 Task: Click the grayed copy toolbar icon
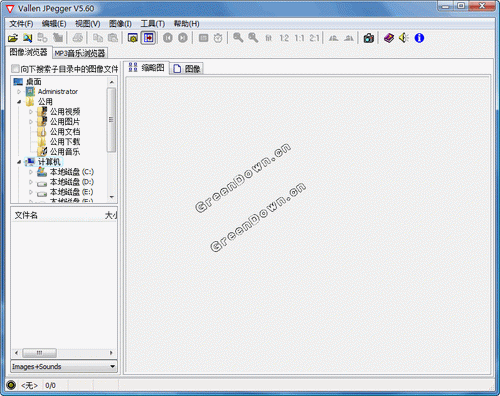point(98,38)
